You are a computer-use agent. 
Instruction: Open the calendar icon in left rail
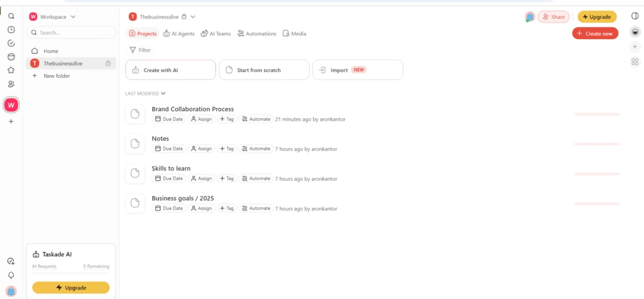click(x=11, y=57)
